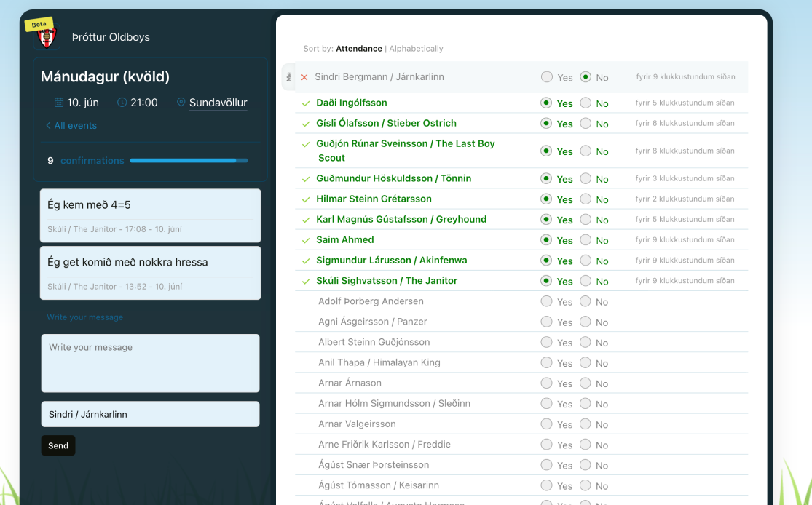Click the yellow Beta badge
The height and width of the screenshot is (505, 812).
coord(39,24)
